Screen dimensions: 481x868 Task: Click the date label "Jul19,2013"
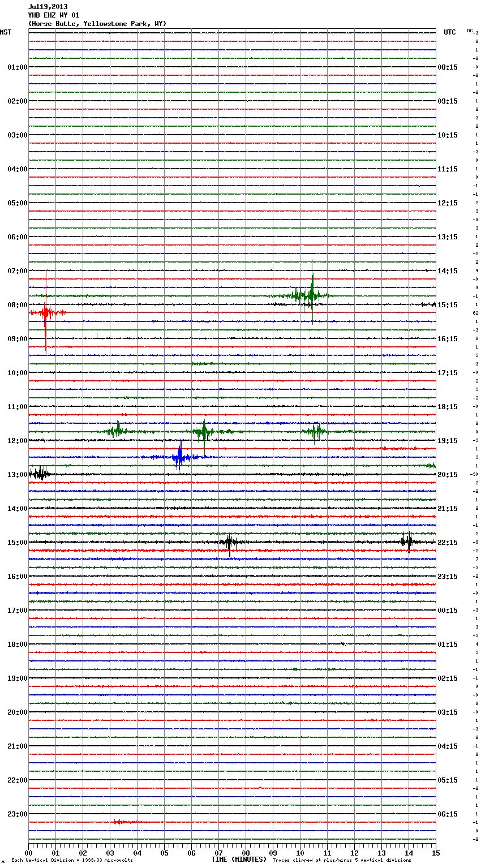48,7
